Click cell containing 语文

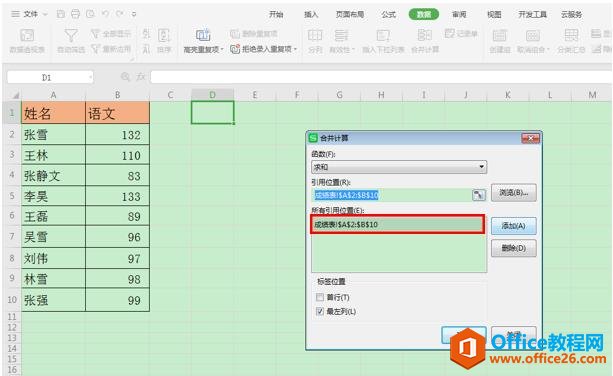point(117,113)
